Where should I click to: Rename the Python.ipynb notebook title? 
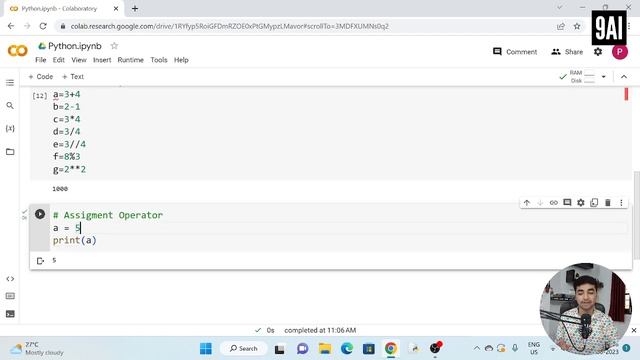(75, 46)
